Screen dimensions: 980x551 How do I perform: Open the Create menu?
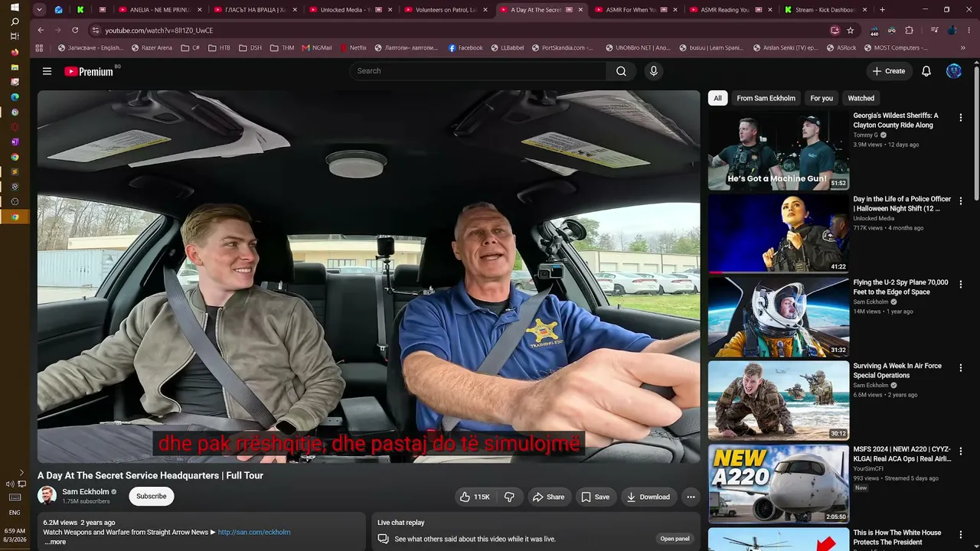pyautogui.click(x=888, y=71)
